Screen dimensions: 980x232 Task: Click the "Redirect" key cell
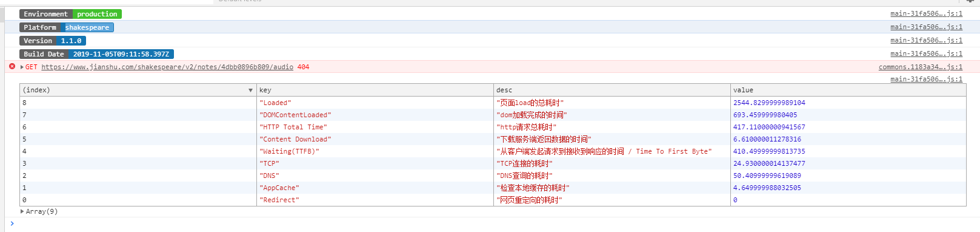(x=375, y=200)
